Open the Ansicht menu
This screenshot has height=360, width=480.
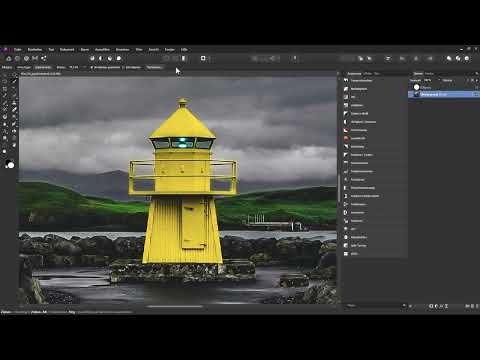(154, 49)
